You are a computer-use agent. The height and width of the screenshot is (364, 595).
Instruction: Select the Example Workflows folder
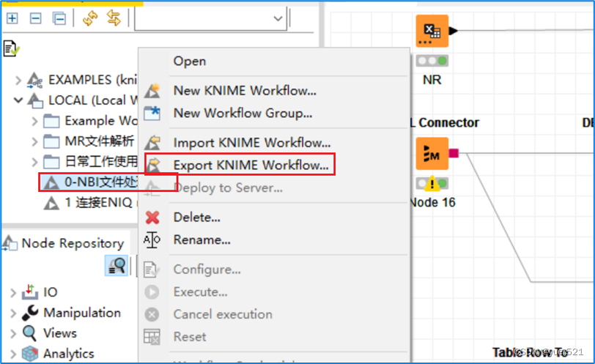pos(90,121)
